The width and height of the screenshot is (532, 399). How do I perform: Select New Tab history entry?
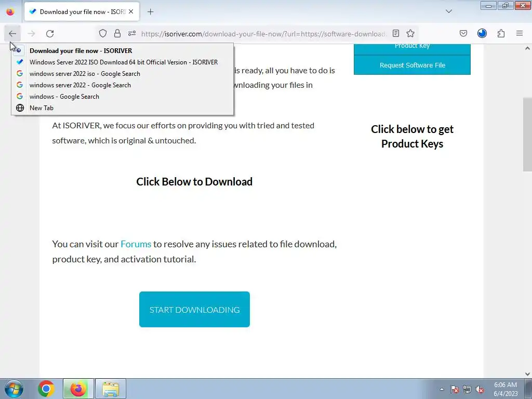(x=123, y=108)
